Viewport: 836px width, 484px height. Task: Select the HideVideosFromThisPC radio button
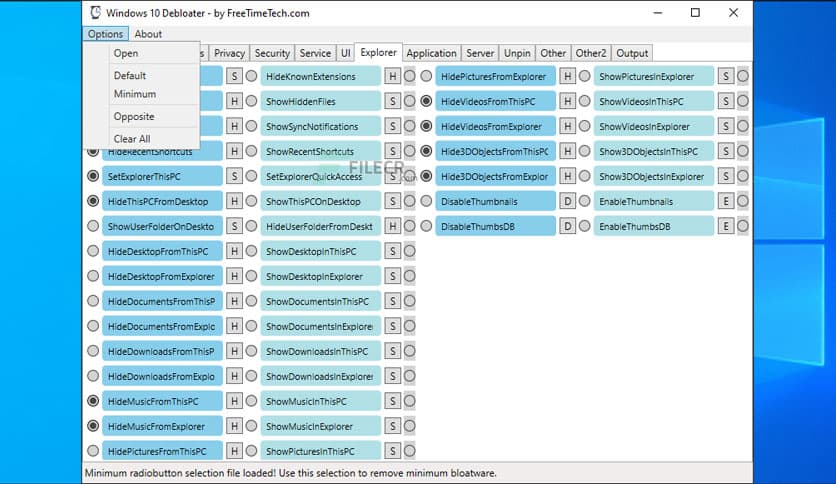pos(426,101)
